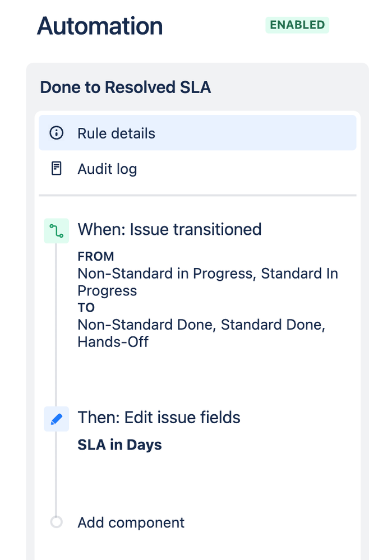Click the 'Add component' label

(131, 522)
